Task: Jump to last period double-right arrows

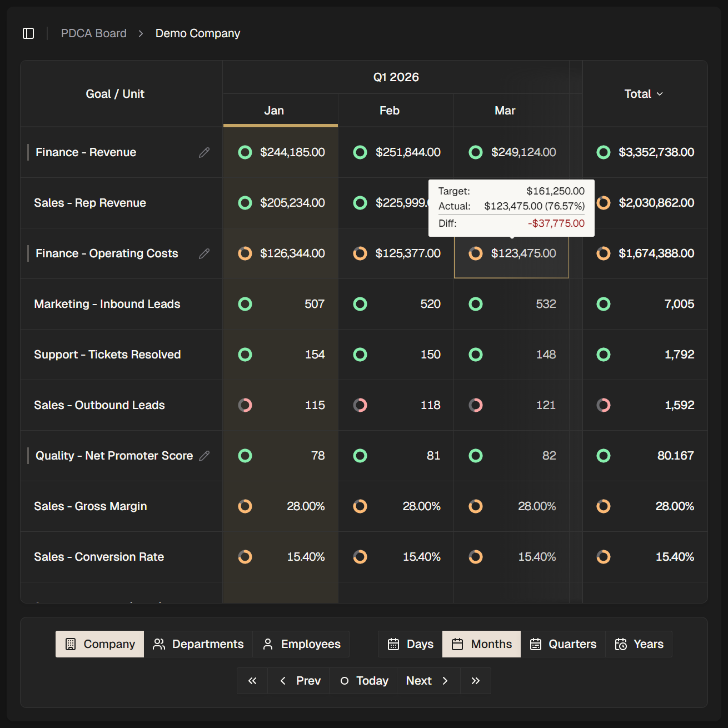Action: pos(475,681)
